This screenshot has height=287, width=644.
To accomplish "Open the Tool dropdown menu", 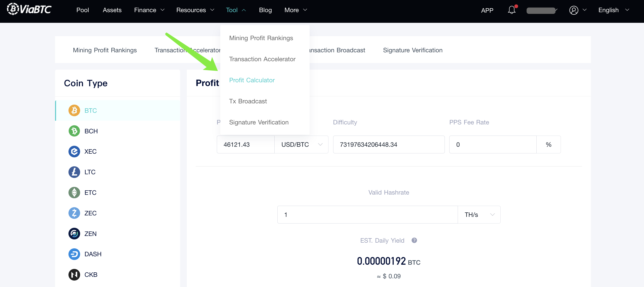I will (236, 10).
